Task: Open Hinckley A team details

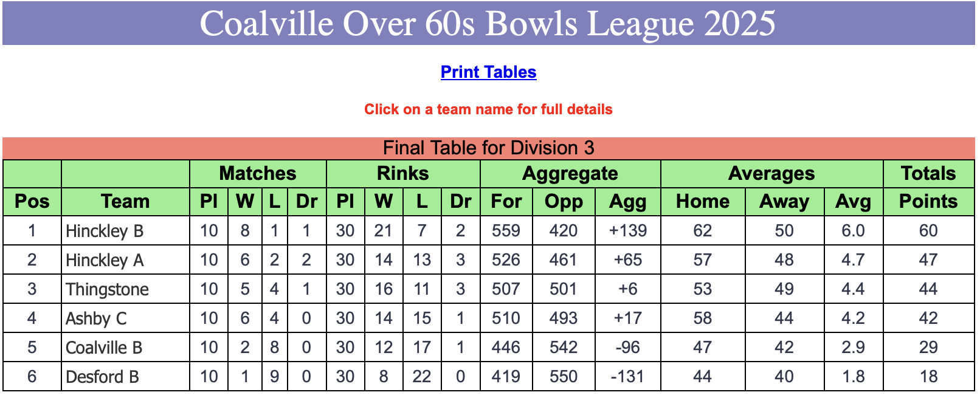Action: [105, 260]
